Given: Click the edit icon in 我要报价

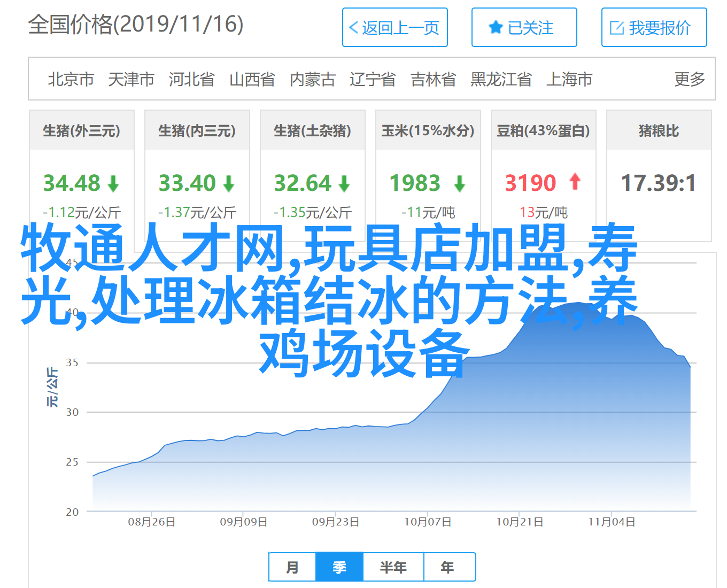Looking at the screenshot, I should pos(617,28).
